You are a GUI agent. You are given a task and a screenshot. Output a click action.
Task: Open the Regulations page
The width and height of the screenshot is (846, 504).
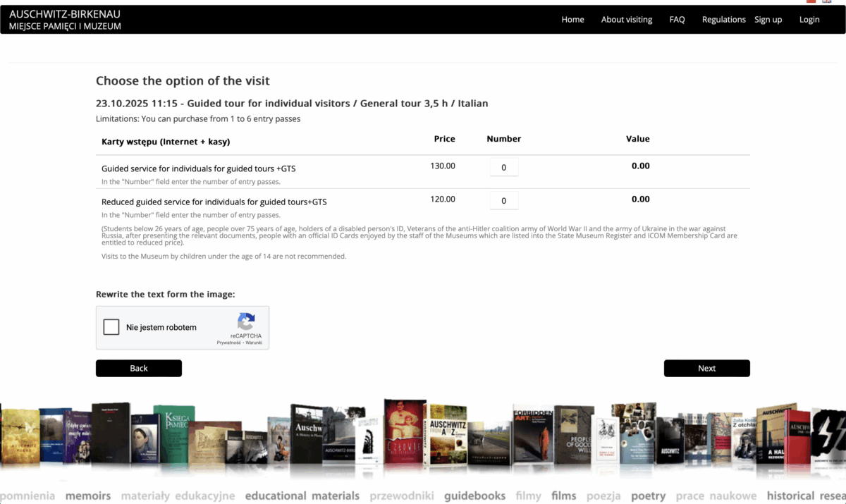click(723, 20)
